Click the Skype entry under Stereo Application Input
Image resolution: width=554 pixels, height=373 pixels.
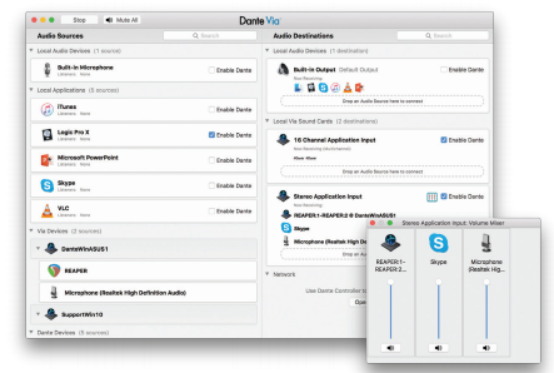(295, 228)
